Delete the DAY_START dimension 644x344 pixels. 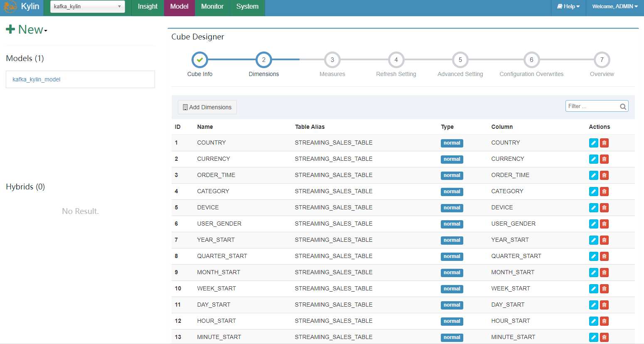(604, 305)
